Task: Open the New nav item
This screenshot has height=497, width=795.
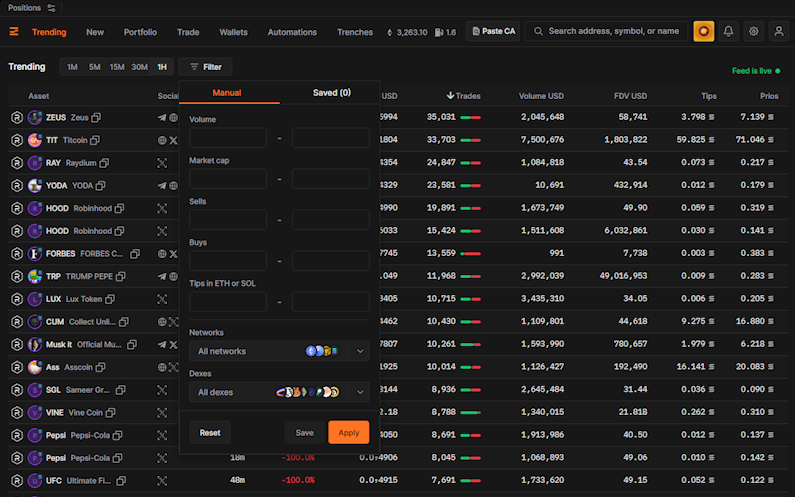Action: pyautogui.click(x=95, y=32)
